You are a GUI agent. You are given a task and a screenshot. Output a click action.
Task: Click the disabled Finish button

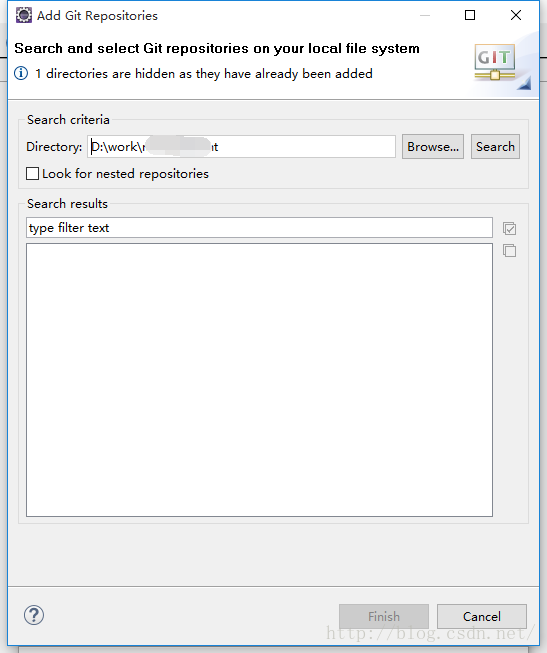click(x=384, y=616)
